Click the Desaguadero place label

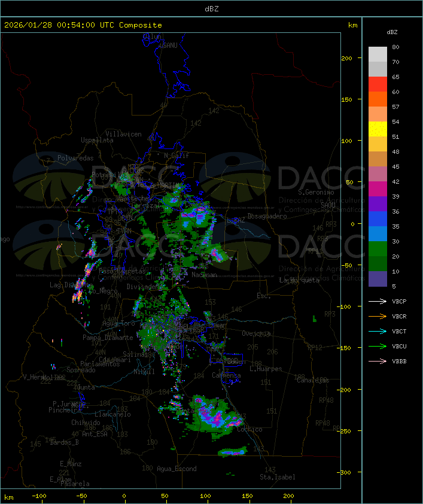coord(267,216)
